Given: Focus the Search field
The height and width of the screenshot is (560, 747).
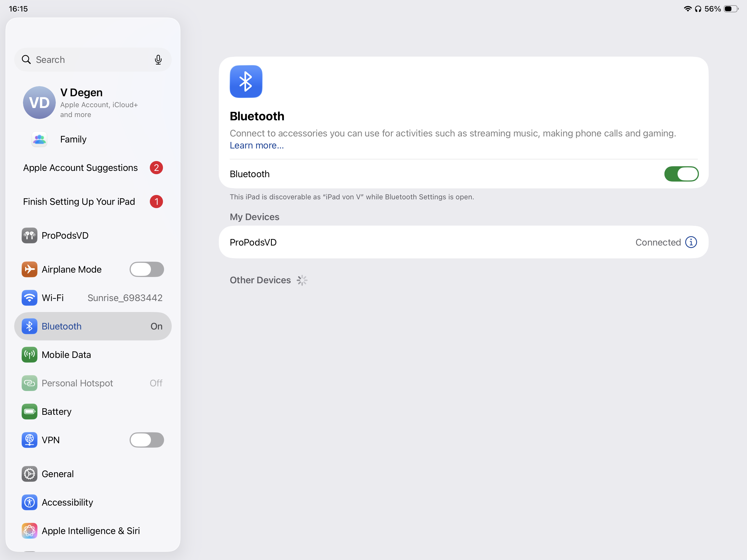Looking at the screenshot, I should click(x=93, y=60).
